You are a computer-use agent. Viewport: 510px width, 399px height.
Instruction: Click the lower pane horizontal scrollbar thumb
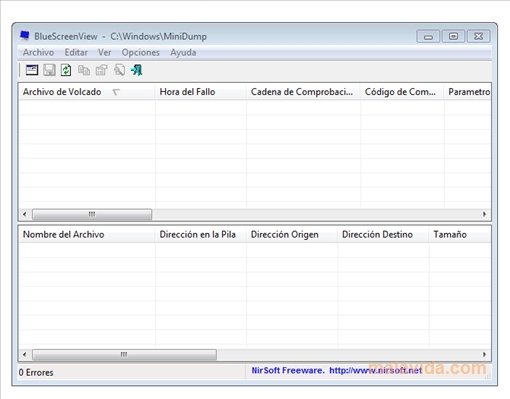pos(124,354)
